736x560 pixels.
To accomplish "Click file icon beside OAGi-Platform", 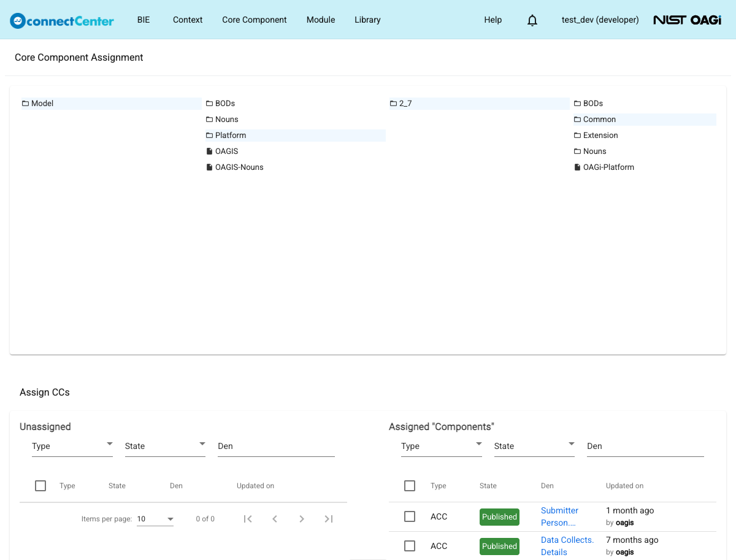I will click(578, 167).
